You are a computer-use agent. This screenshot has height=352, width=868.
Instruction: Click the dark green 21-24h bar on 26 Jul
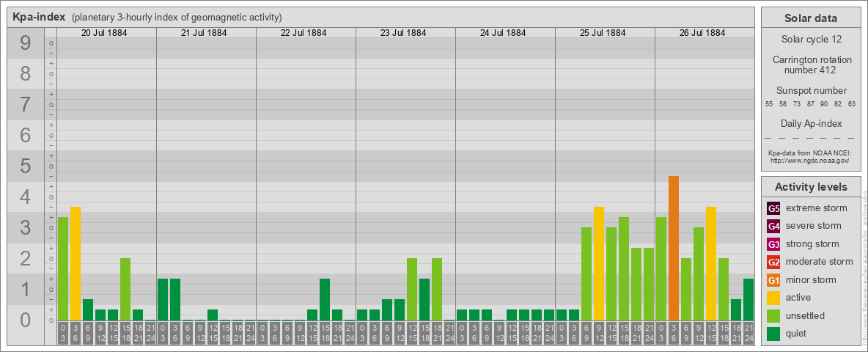click(749, 300)
